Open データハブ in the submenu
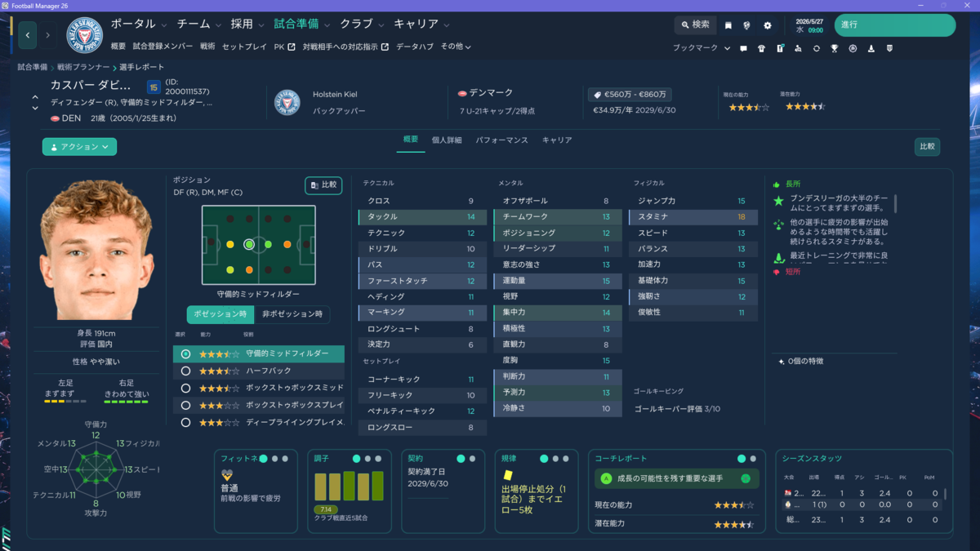 click(415, 47)
